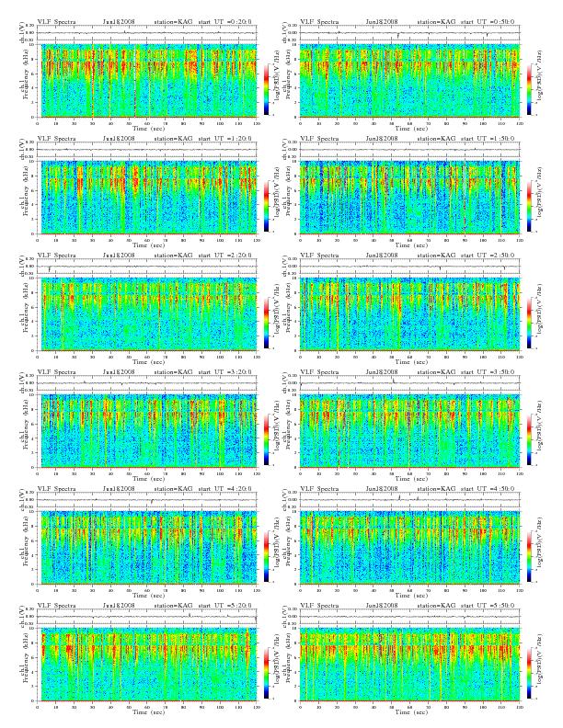Click the title text 'start UT =5:20:0'
This screenshot has width=563, height=728.
[224, 606]
